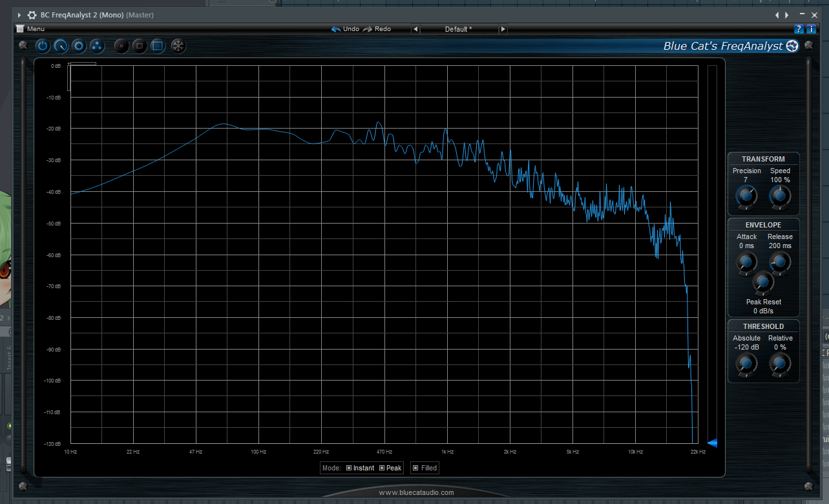Click the Precision knob

746,196
